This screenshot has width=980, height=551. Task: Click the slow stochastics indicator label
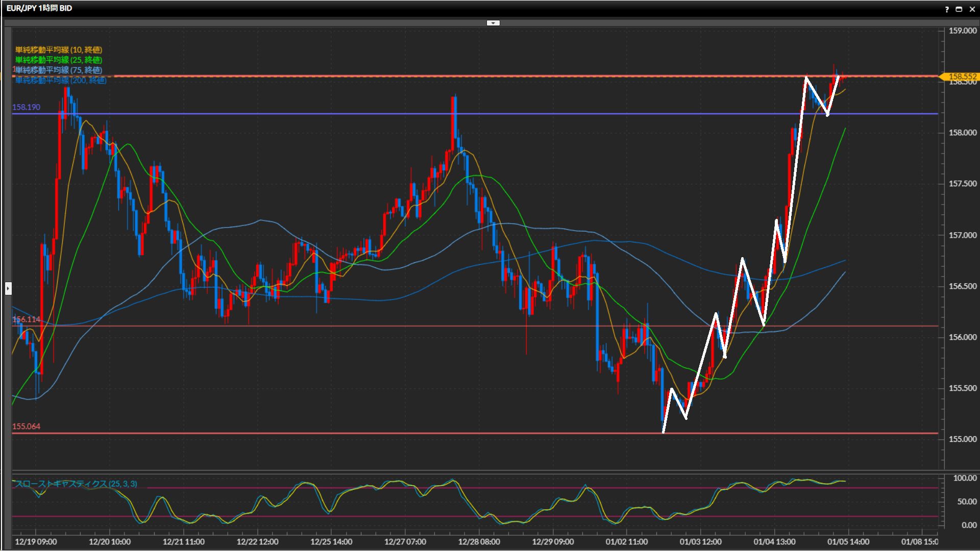(76, 484)
